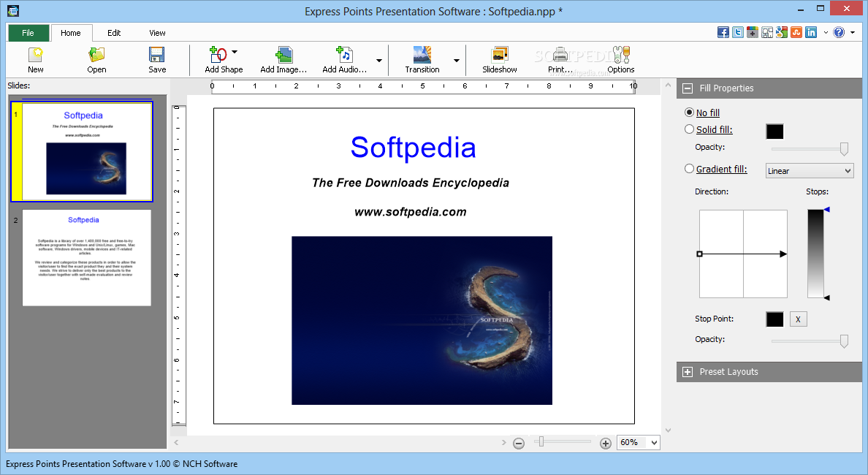This screenshot has height=475, width=868.
Task: Switch to the Edit tab
Action: (114, 33)
